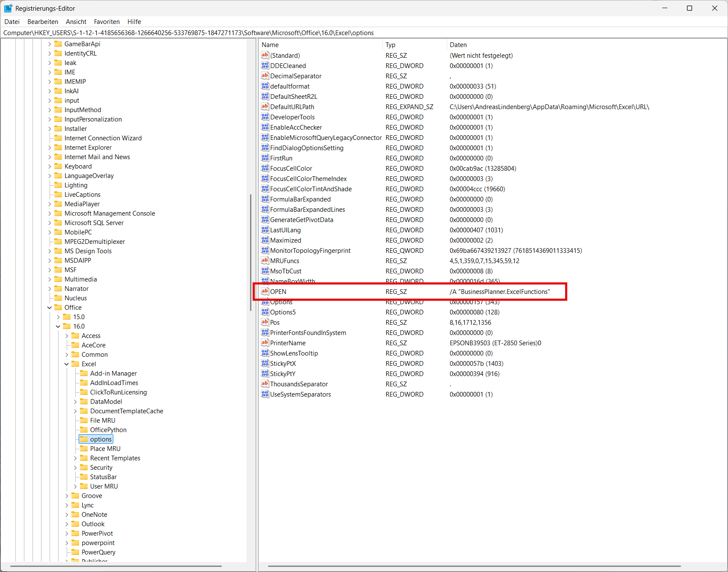This screenshot has height=572, width=728.
Task: Select the ShowLensTooltip value name
Action: pos(294,353)
